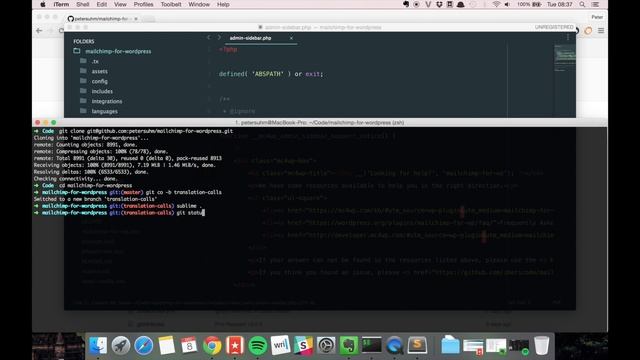The image size is (640, 360).
Task: Open Notification Center
Action: coord(596,4)
